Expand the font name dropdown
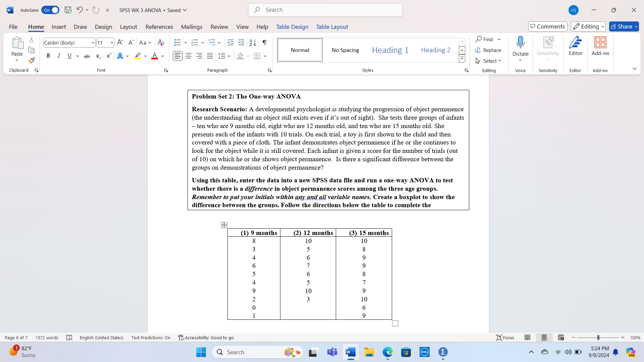The width and height of the screenshot is (644, 362). (x=93, y=43)
